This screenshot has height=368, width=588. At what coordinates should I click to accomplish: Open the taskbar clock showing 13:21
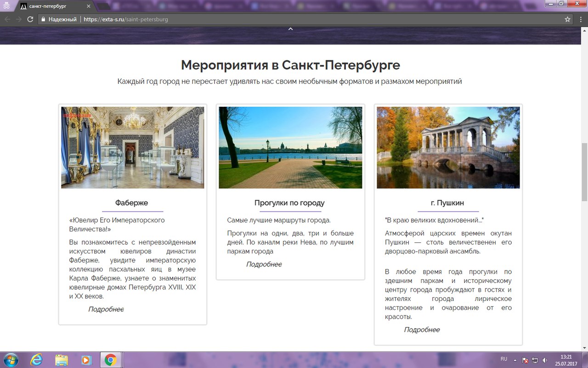pos(566,360)
